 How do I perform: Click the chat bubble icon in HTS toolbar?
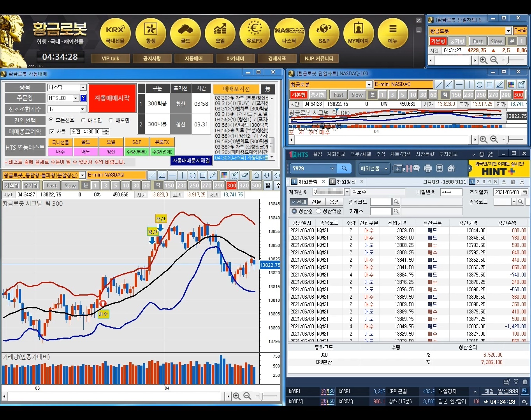point(417,168)
